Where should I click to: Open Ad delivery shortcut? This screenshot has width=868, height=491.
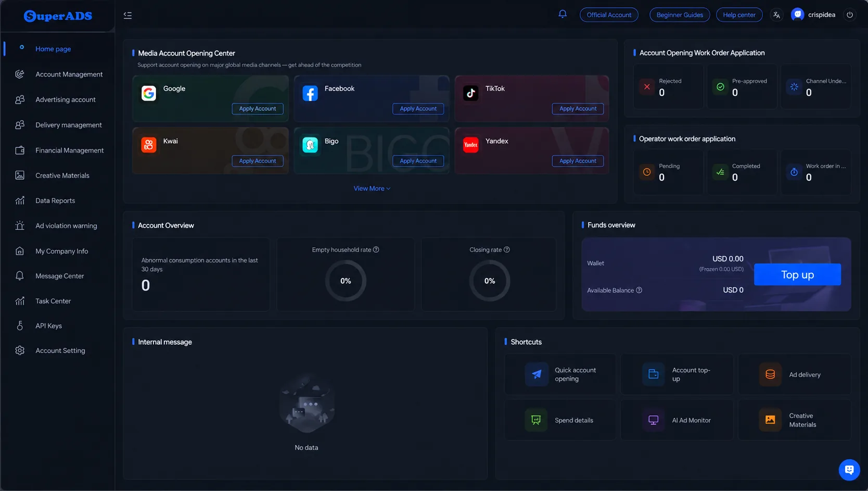794,374
